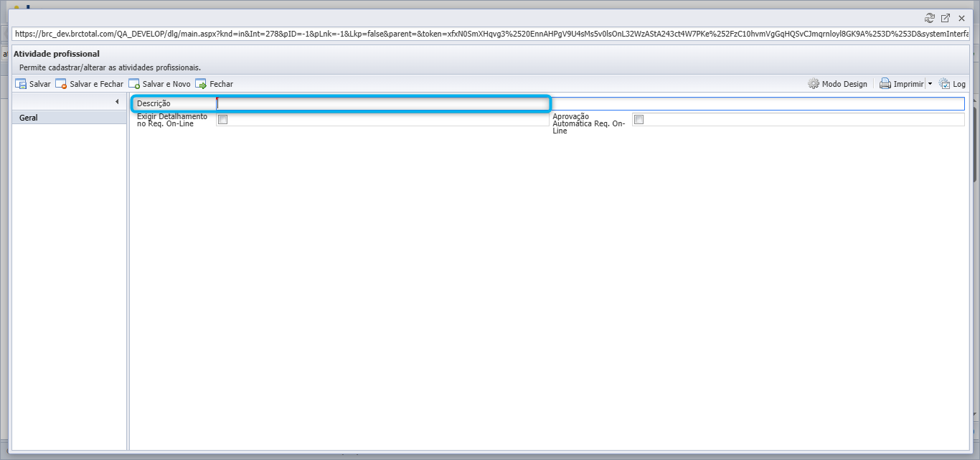Expand the Imprimir dropdown arrow
The height and width of the screenshot is (460, 980).
pos(930,84)
